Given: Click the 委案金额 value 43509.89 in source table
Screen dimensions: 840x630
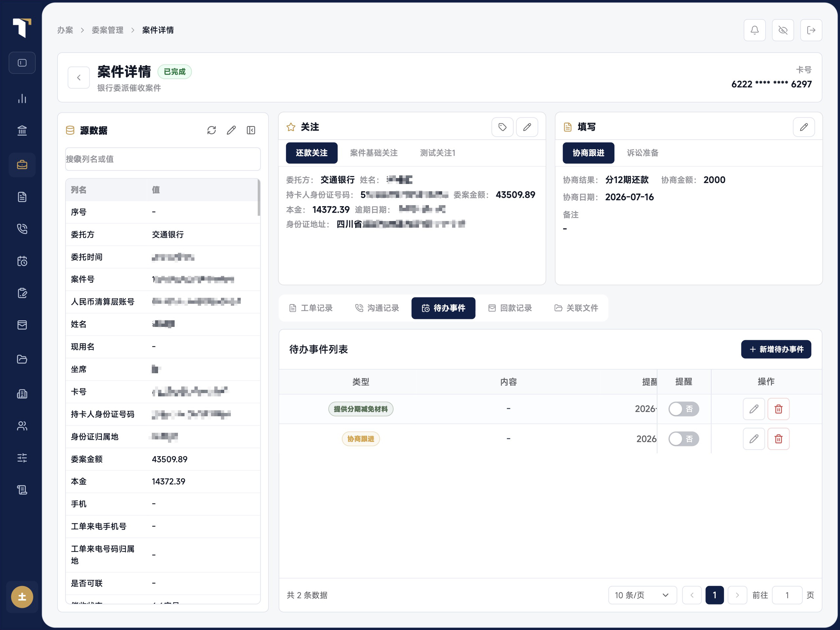Looking at the screenshot, I should 169,459.
